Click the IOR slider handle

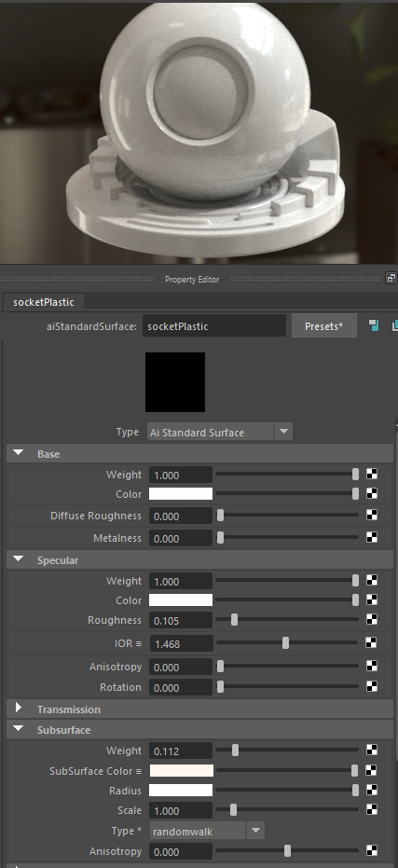point(285,643)
